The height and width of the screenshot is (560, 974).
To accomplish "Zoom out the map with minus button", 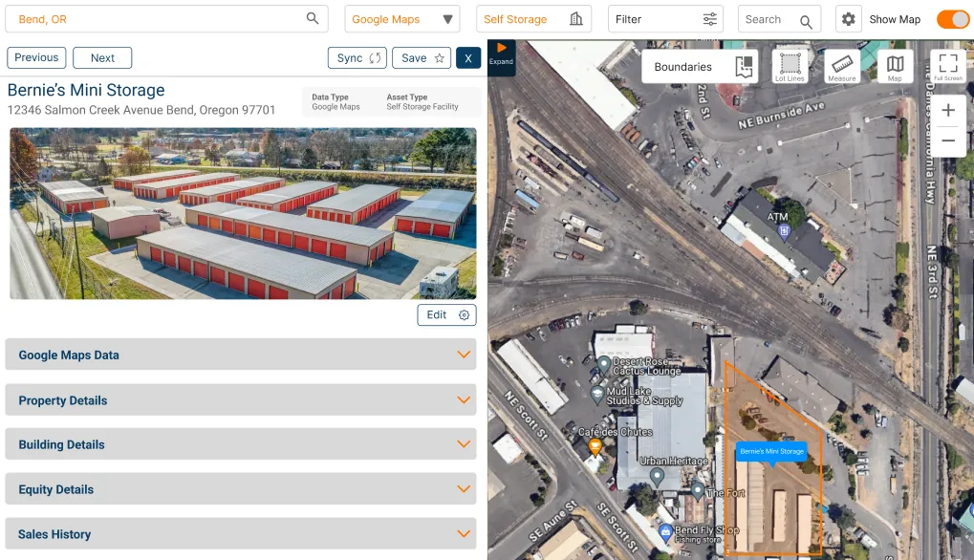I will pos(948,140).
